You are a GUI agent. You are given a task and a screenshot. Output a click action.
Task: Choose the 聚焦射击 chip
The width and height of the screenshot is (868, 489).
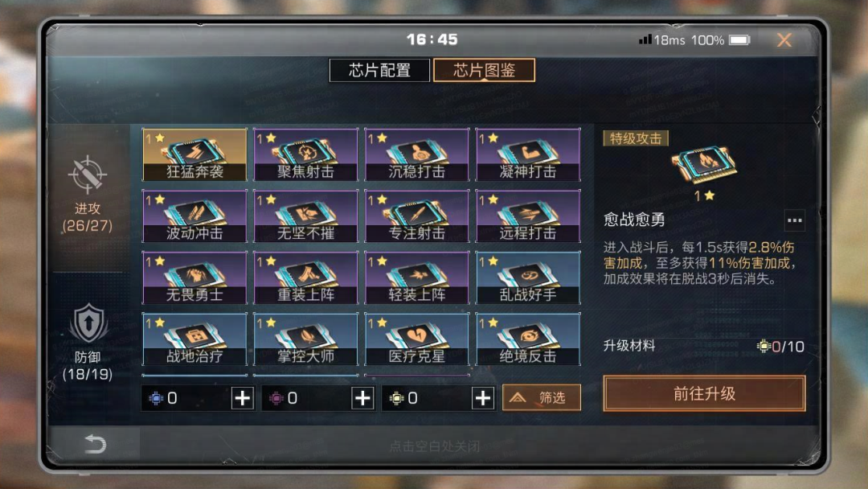pos(305,154)
